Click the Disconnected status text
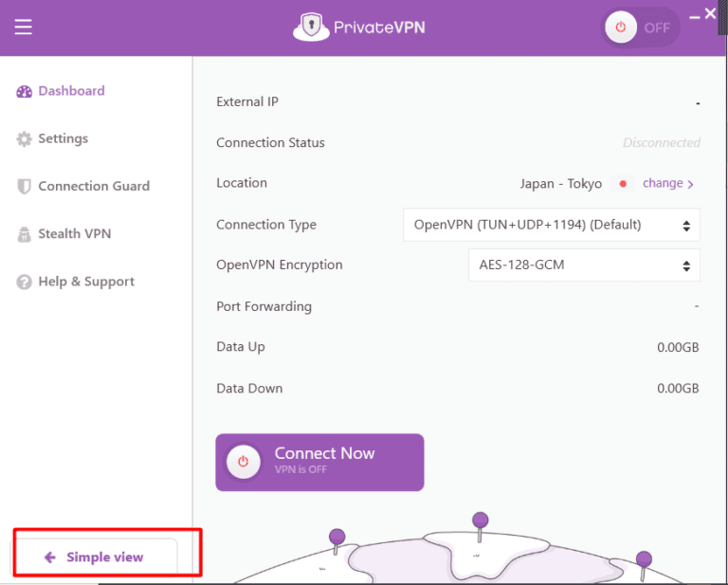Screen dimensions: 728x585 (661, 142)
